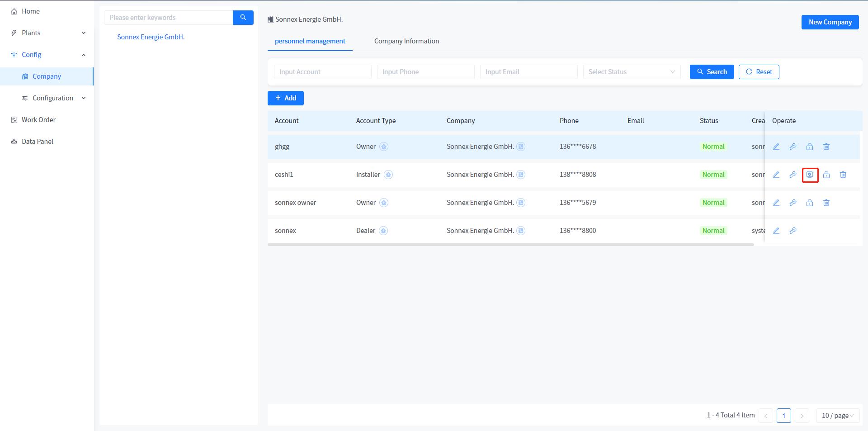Image resolution: width=868 pixels, height=431 pixels.
Task: Click the previous page arrow
Action: [x=766, y=416]
